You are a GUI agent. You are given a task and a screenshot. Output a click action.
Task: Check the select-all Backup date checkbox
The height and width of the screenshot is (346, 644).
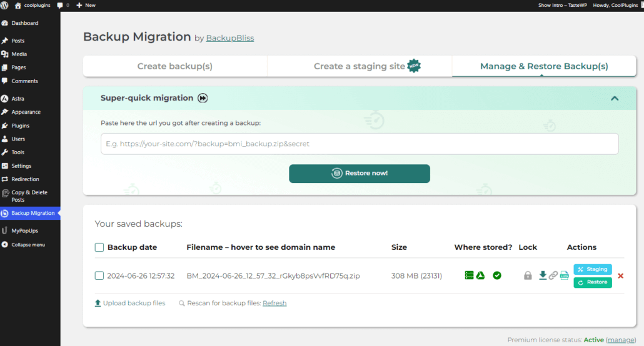[x=99, y=247]
